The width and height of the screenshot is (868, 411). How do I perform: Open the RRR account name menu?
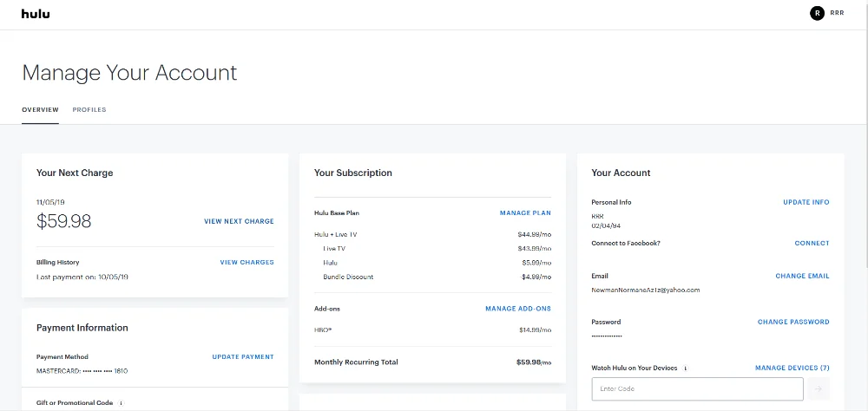(x=837, y=13)
